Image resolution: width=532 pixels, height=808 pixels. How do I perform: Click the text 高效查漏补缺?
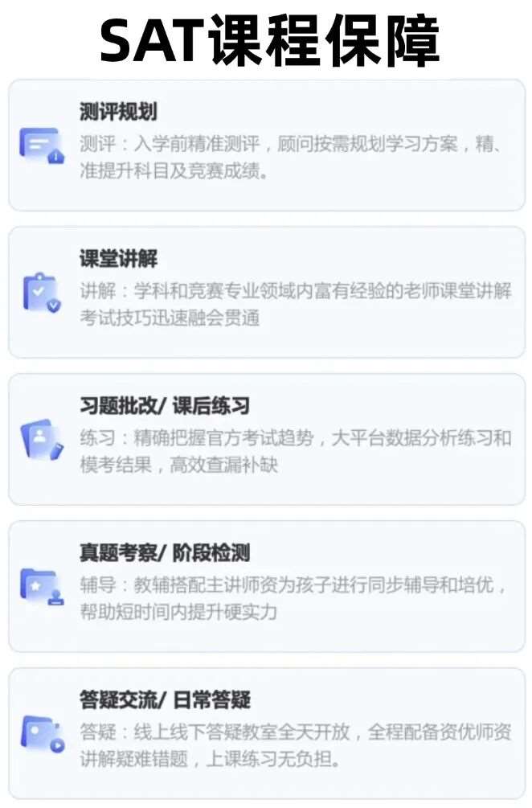coord(224,465)
